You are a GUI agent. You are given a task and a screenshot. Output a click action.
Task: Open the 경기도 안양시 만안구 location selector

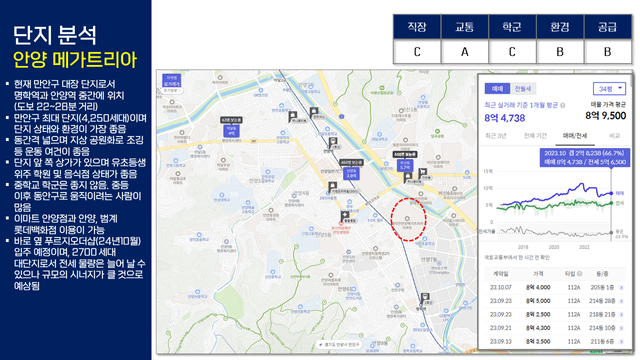(x=339, y=345)
